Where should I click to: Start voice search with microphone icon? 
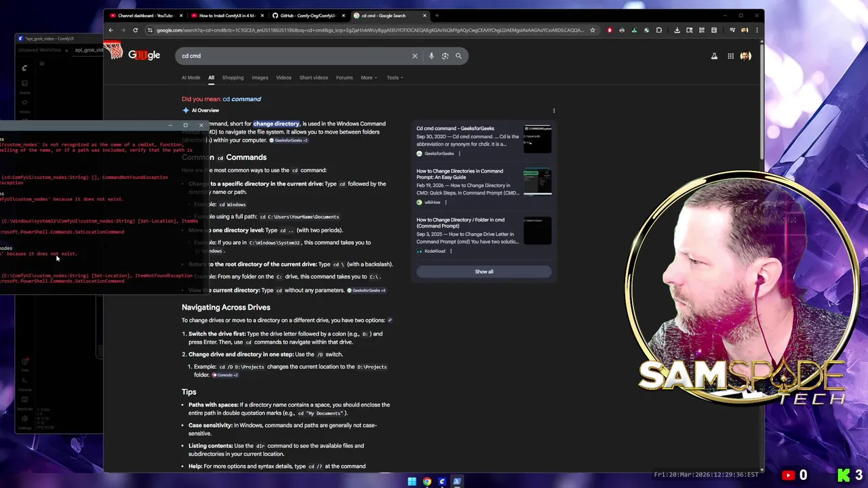431,56
